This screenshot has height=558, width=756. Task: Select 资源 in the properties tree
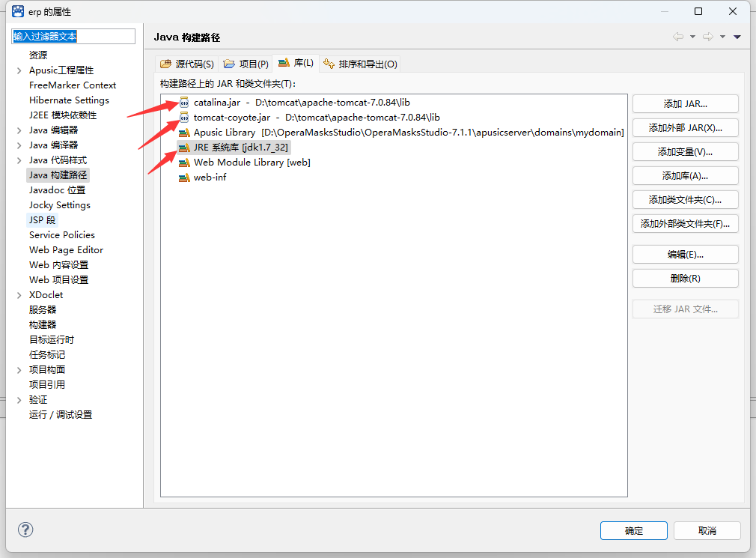point(38,55)
